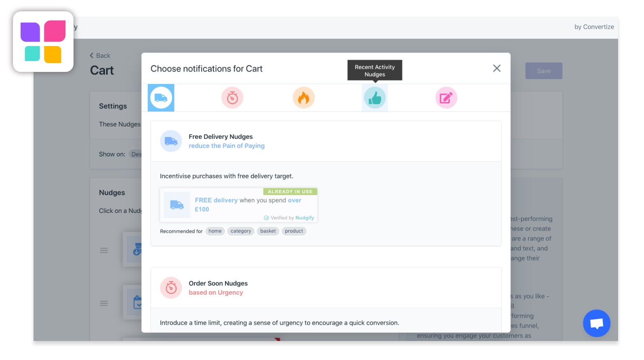Select the Free Delivery truck tab icon
644x360 pixels.
point(161,98)
